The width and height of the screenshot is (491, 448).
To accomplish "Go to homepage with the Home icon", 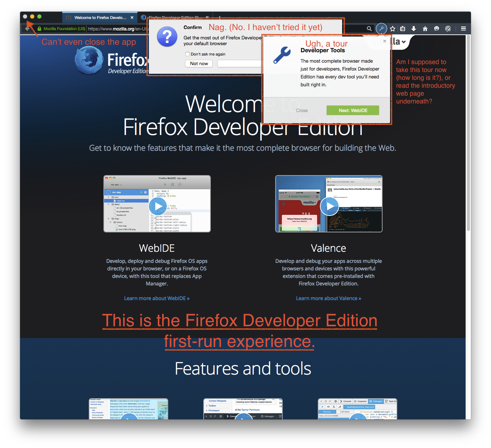I will tap(425, 28).
